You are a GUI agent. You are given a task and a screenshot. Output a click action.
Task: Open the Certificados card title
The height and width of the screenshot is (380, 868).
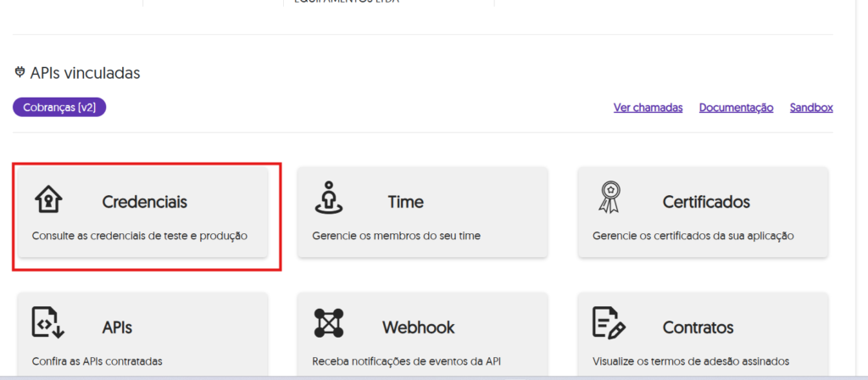(x=706, y=202)
